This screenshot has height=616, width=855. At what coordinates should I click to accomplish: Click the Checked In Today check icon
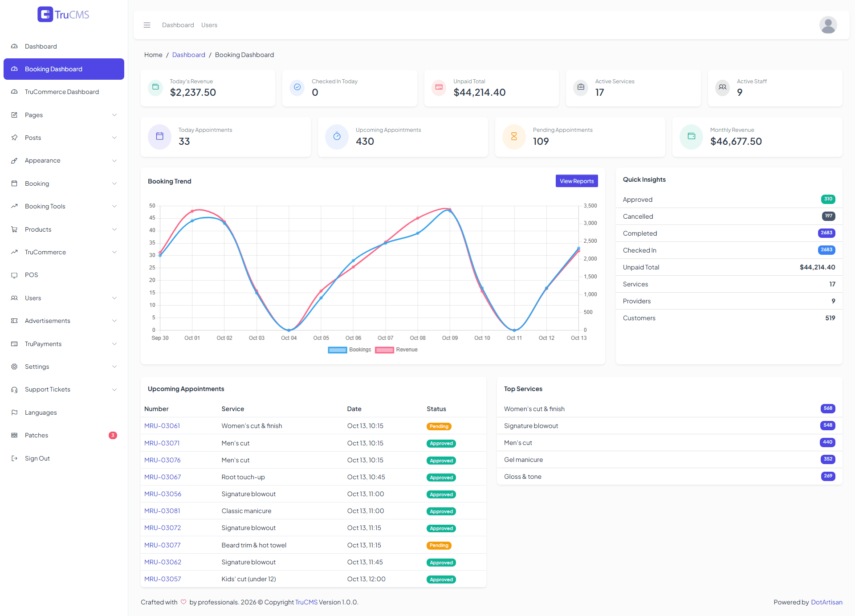(297, 87)
